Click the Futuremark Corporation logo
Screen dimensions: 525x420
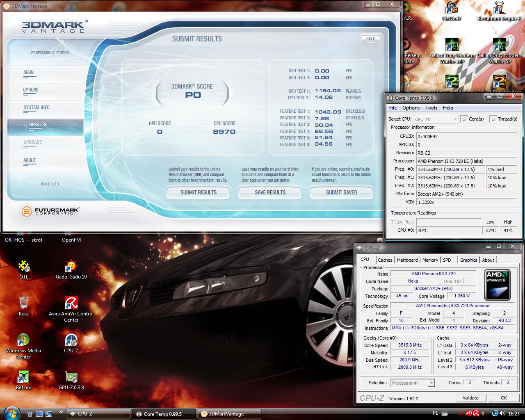coord(50,211)
